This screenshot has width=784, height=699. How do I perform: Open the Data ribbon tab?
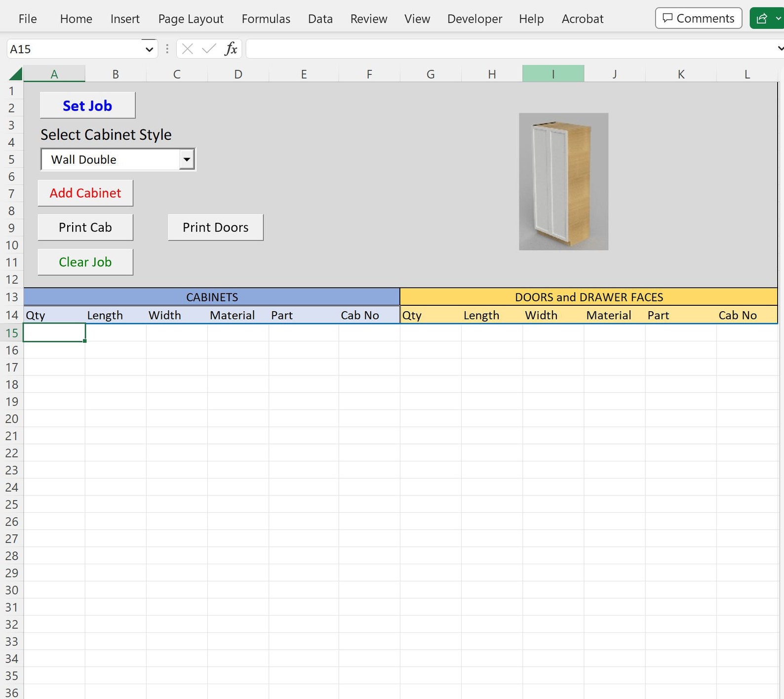(320, 19)
